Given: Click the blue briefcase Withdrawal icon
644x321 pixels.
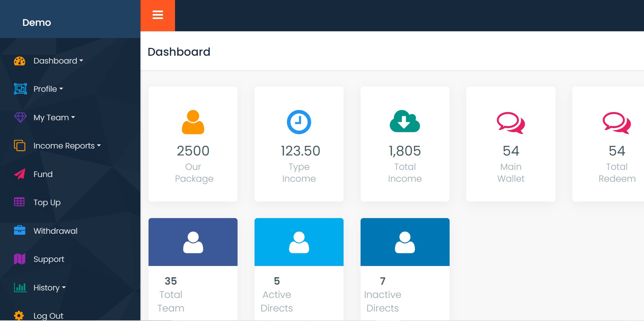Looking at the screenshot, I should [x=20, y=230].
